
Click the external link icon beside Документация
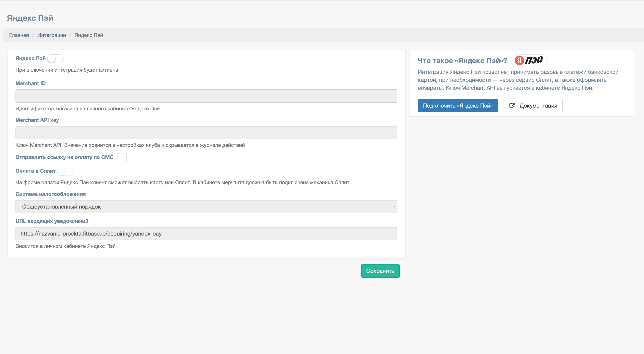(x=512, y=105)
